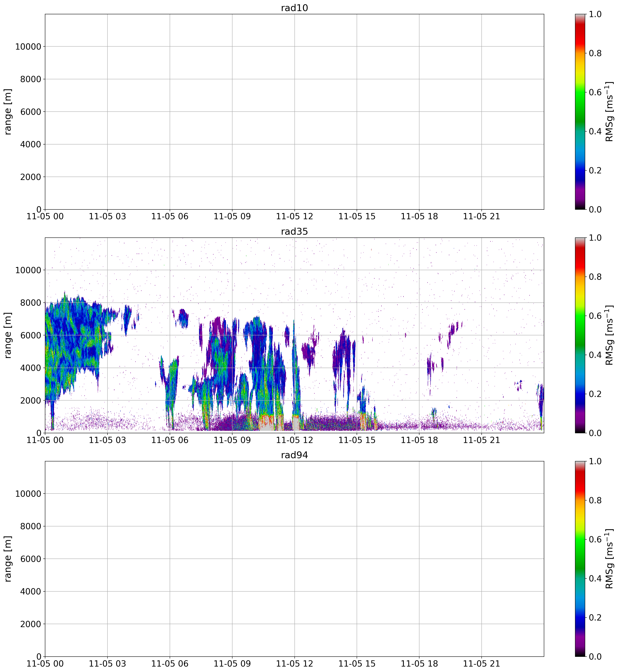619x672 pixels.
Task: Click 11-05 18 tick under rad35 plot
Action: 419,440
